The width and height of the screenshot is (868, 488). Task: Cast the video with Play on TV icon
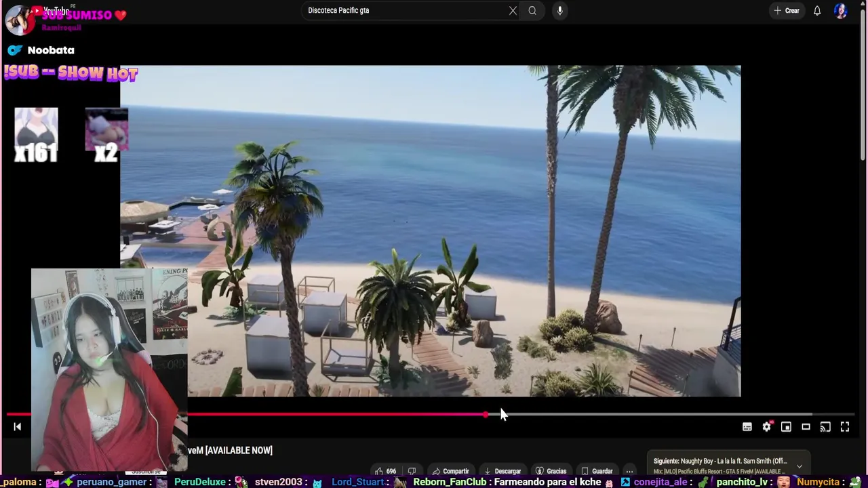(x=825, y=427)
